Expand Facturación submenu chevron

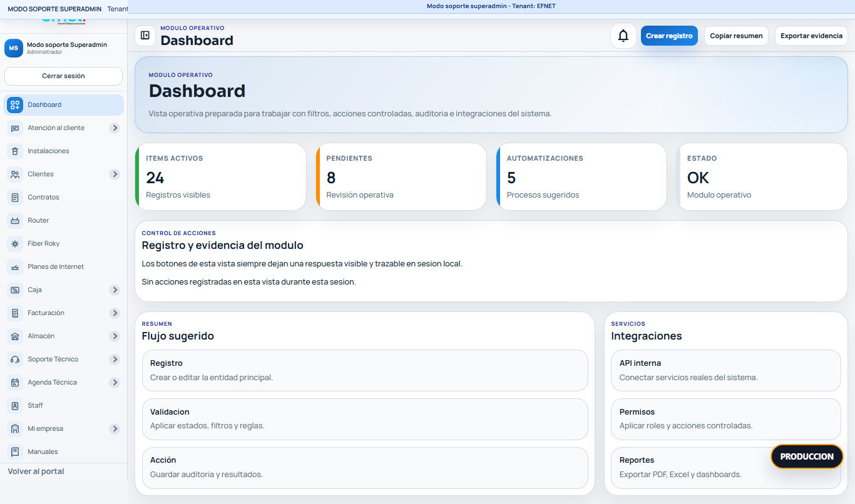coord(115,313)
